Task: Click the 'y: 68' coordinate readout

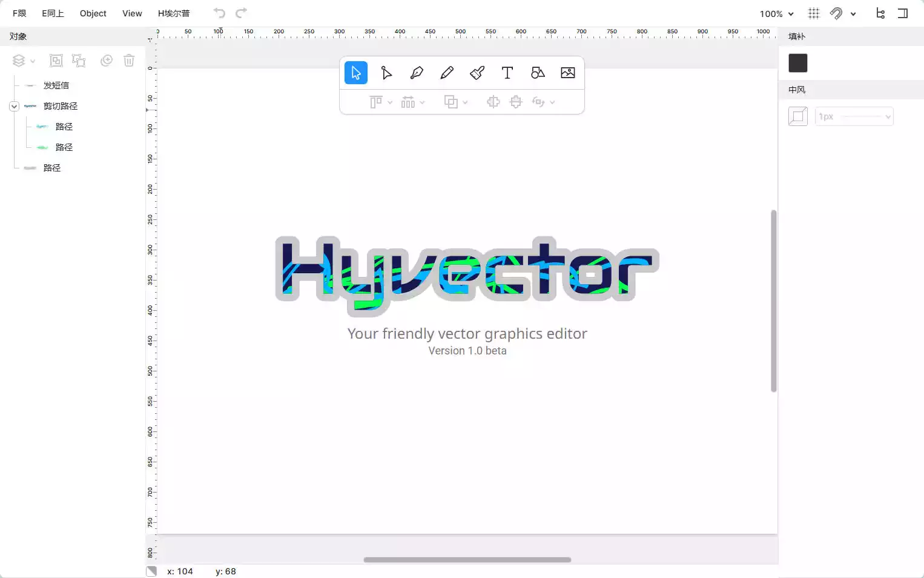Action: click(x=226, y=571)
